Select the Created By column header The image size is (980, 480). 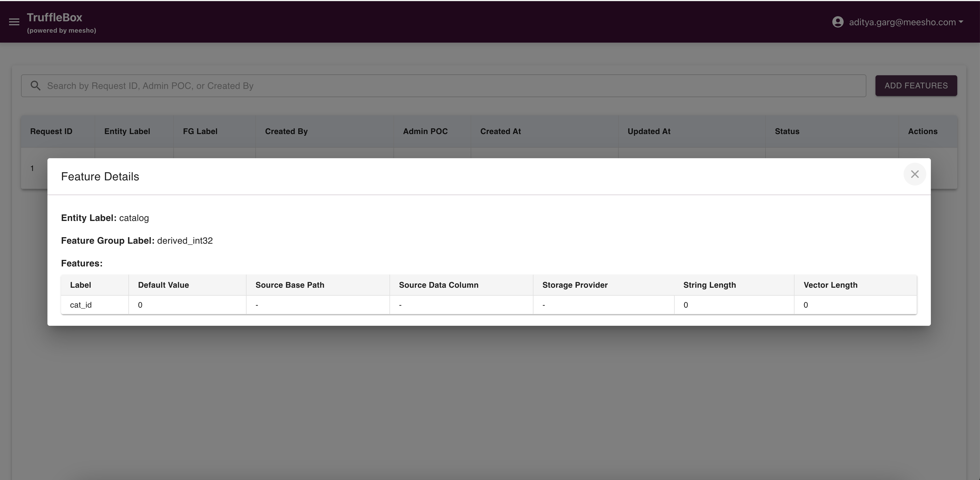(286, 131)
